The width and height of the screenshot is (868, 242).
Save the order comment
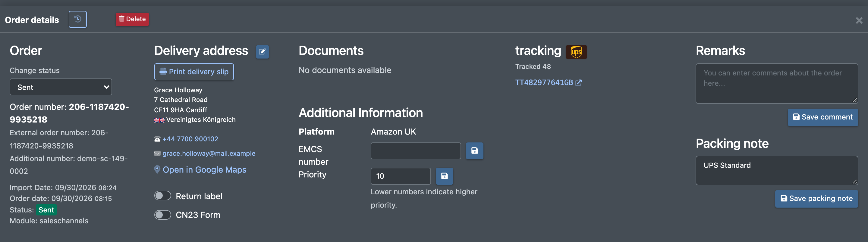(822, 117)
